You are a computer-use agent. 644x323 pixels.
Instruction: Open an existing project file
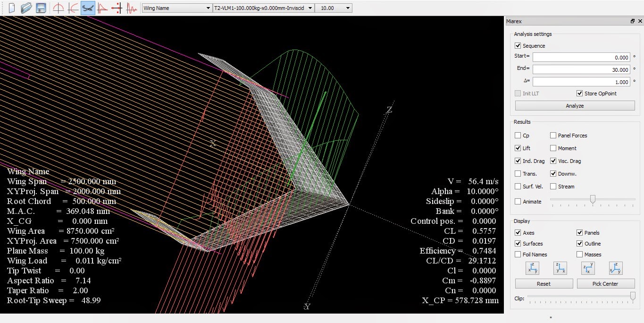pyautogui.click(x=26, y=8)
